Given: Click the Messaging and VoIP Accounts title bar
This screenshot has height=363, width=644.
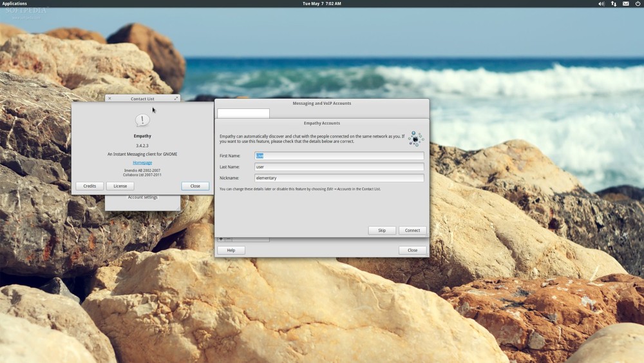Looking at the screenshot, I should tap(321, 103).
